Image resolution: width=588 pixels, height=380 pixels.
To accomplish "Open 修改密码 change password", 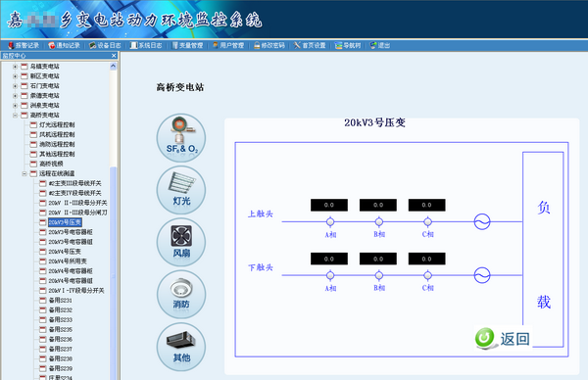I will click(269, 45).
